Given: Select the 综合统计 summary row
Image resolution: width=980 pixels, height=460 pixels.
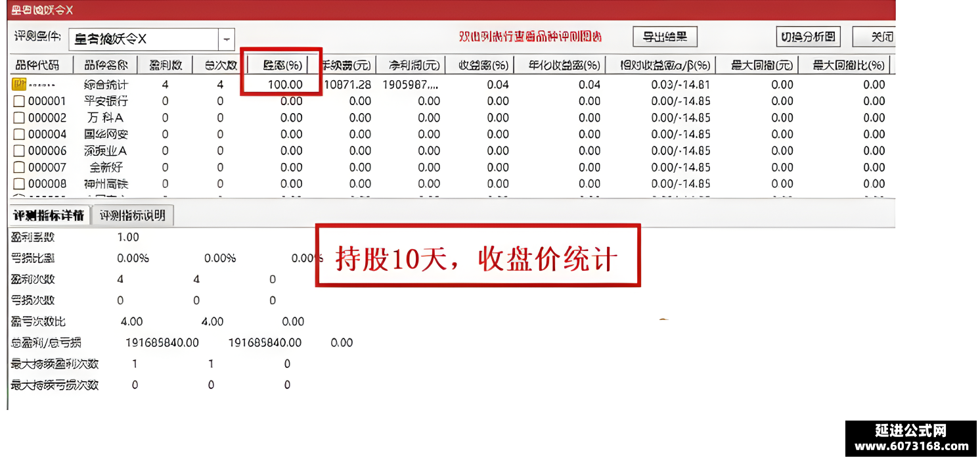Looking at the screenshot, I should (x=453, y=84).
